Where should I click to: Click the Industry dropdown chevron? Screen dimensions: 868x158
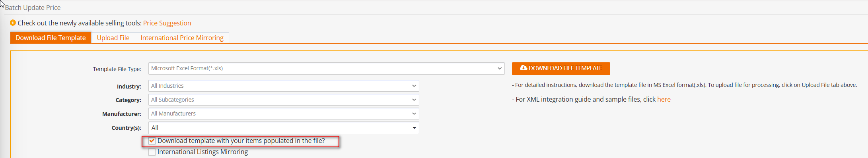point(414,86)
